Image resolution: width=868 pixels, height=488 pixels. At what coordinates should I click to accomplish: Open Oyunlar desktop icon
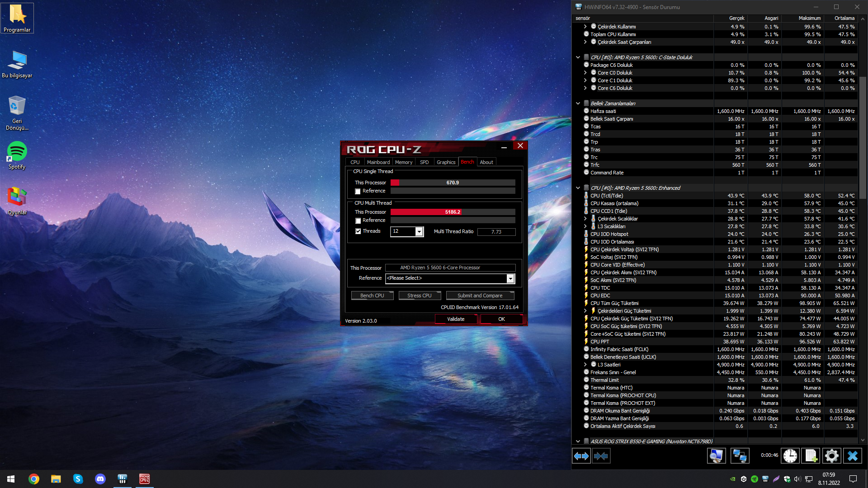(17, 201)
